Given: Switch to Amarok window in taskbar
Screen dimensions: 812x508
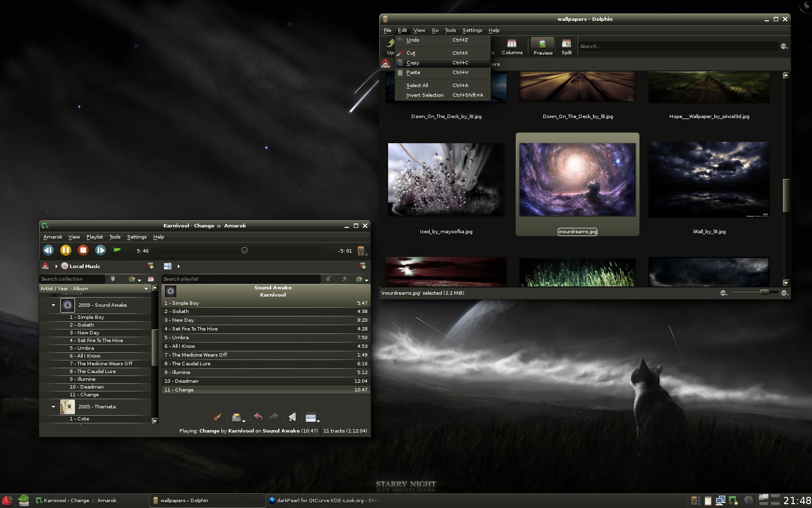Looking at the screenshot, I should click(x=90, y=501).
